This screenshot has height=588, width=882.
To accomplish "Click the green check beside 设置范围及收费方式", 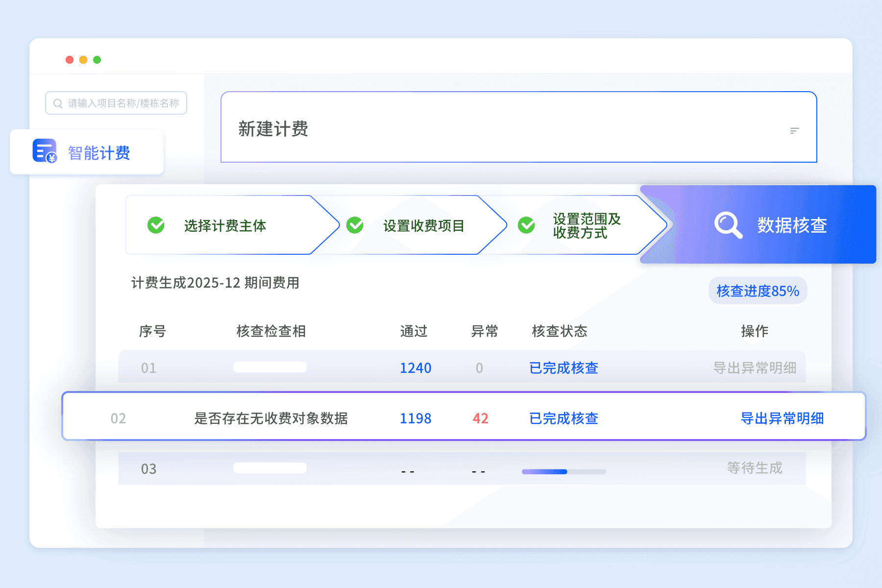I will tap(526, 225).
